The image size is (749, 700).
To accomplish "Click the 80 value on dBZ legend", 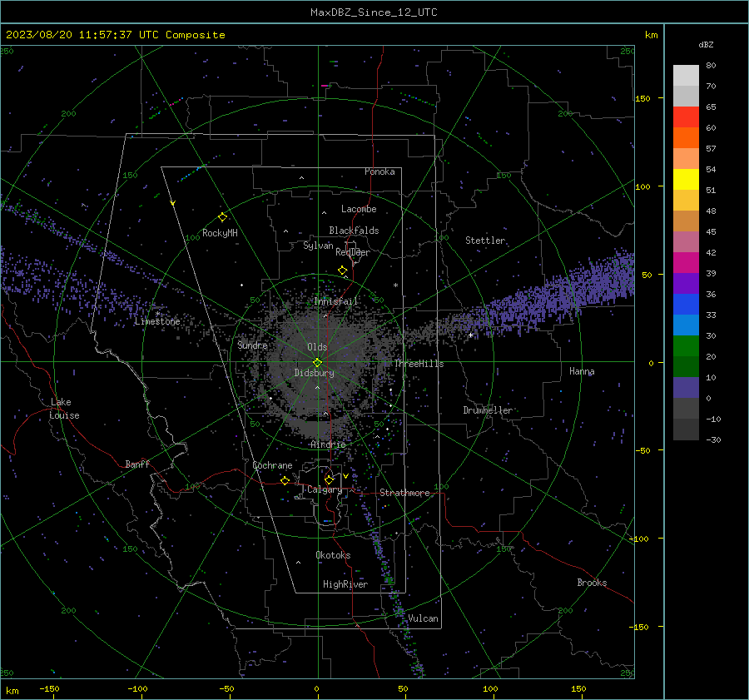I will click(x=711, y=66).
